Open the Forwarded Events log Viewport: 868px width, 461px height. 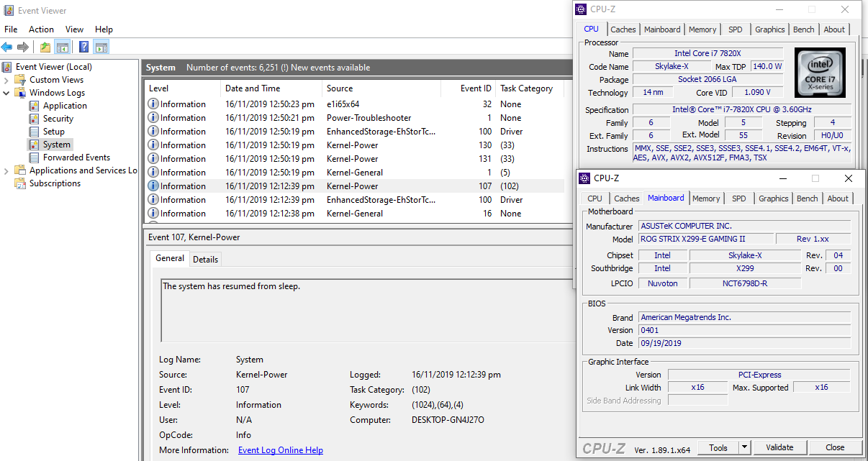coord(76,158)
